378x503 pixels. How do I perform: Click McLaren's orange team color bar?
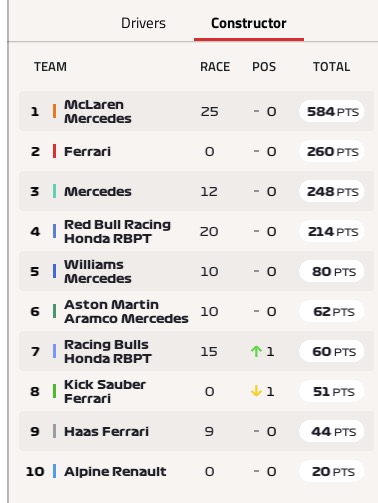(x=54, y=111)
